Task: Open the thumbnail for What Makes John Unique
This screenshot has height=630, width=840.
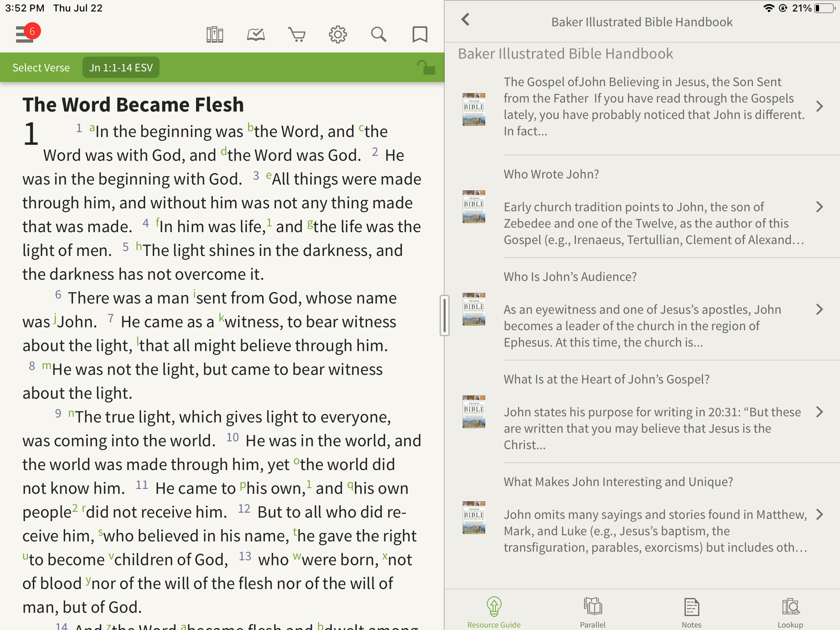Action: [x=474, y=517]
